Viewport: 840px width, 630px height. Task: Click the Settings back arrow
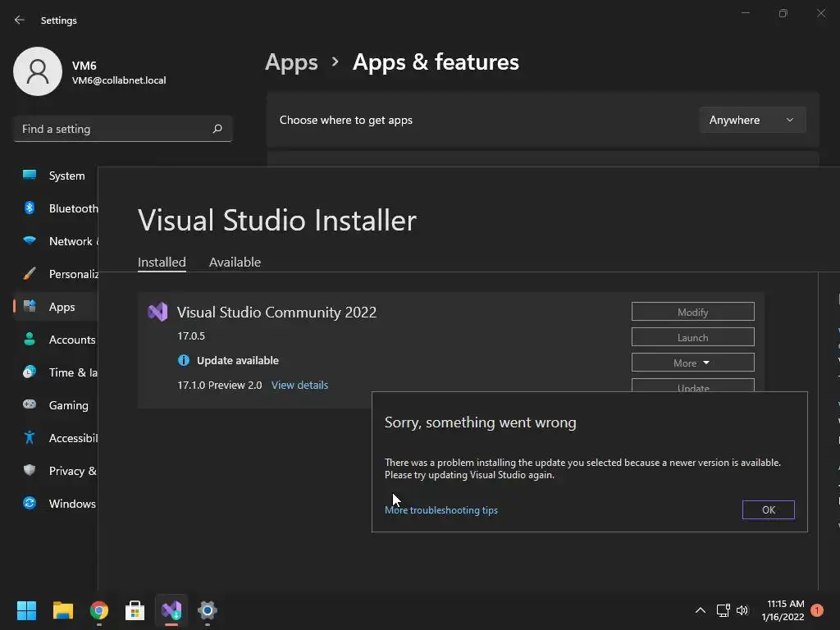(20, 21)
